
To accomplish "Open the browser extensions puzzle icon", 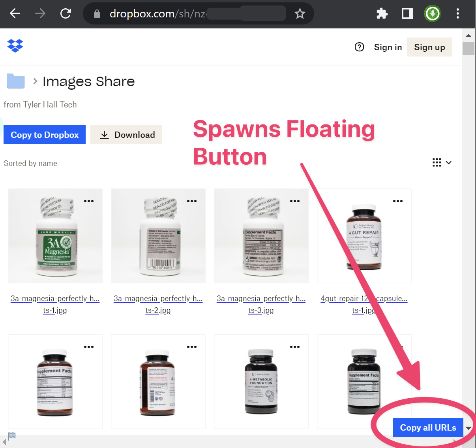I will [x=382, y=14].
